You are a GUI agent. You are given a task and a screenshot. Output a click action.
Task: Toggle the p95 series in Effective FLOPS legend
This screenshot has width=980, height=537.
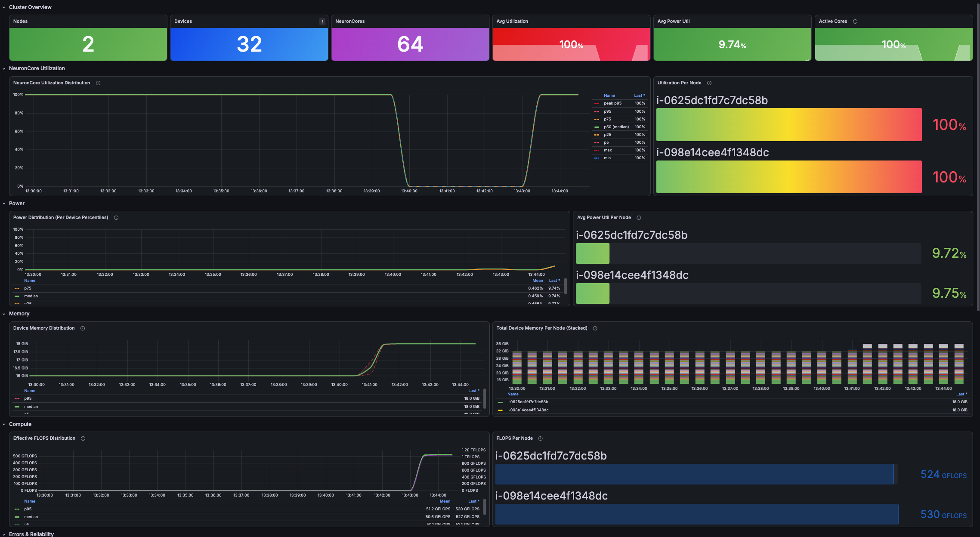point(28,509)
